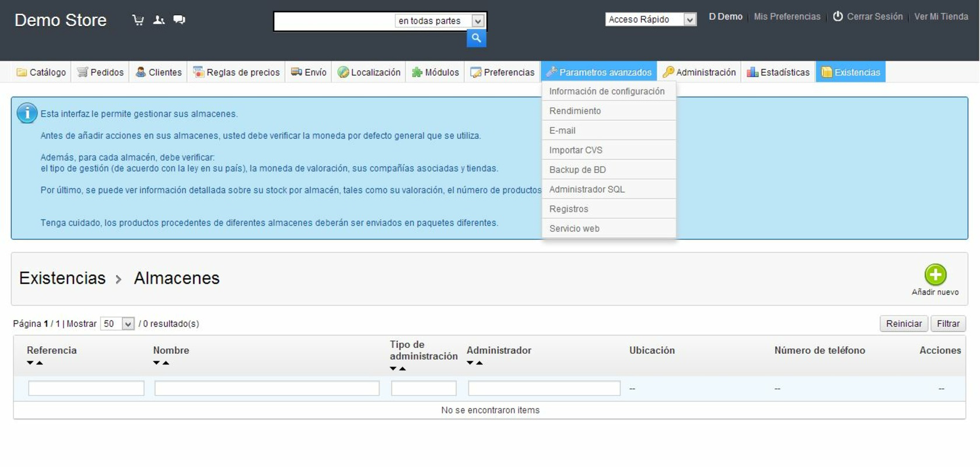Open the Mostrar 50 results dropdown
This screenshot has width=980, height=467.
[x=117, y=323]
